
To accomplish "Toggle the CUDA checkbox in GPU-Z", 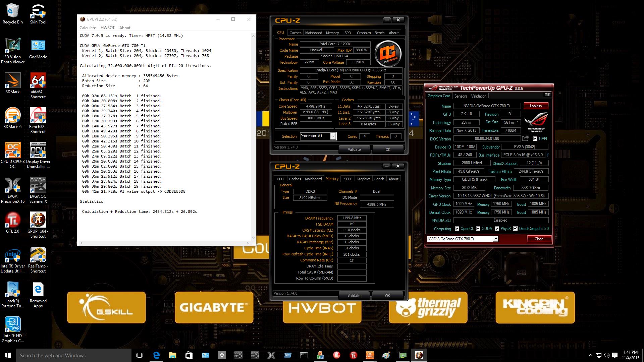I will point(478,229).
